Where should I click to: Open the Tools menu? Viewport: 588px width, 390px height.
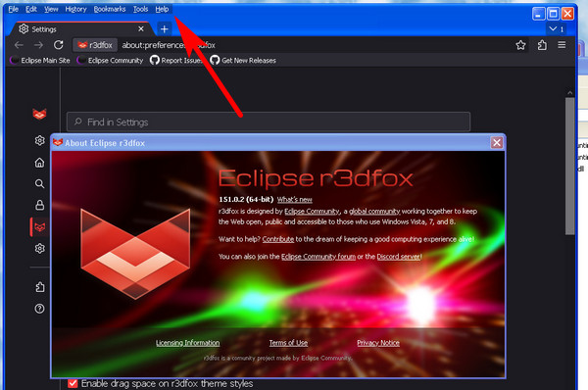(x=140, y=9)
